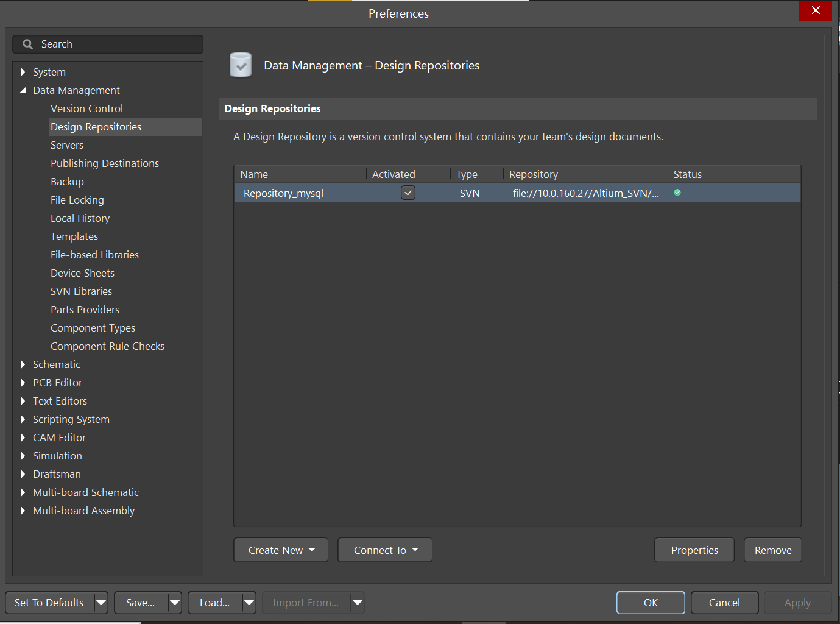The image size is (840, 624).
Task: Open the Create New dropdown
Action: click(x=281, y=550)
